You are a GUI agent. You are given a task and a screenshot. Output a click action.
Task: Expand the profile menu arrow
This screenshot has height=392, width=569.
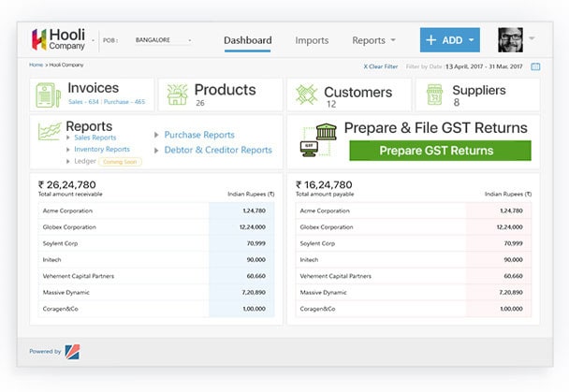[x=532, y=38]
